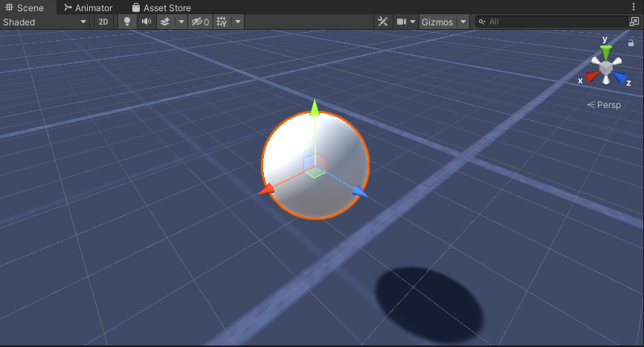Open the component tools wrench icon

coord(383,22)
